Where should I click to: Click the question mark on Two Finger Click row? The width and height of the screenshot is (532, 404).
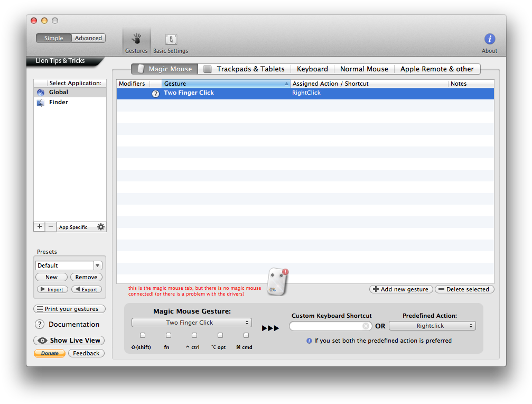coord(155,94)
